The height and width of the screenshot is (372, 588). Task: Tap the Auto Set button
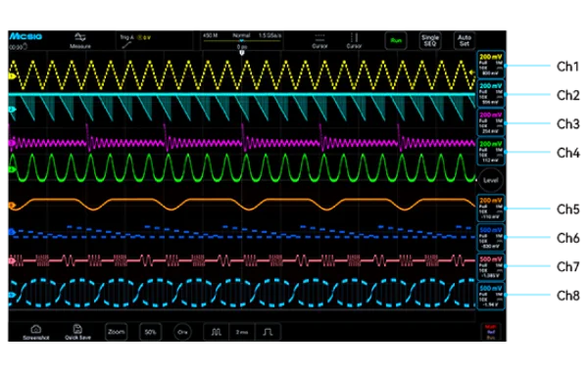464,40
